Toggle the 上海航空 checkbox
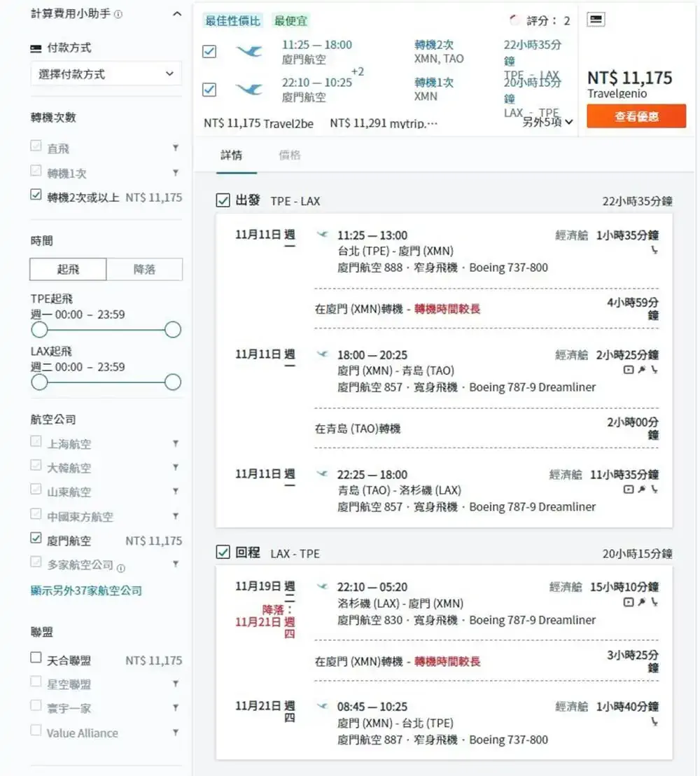 coord(36,441)
